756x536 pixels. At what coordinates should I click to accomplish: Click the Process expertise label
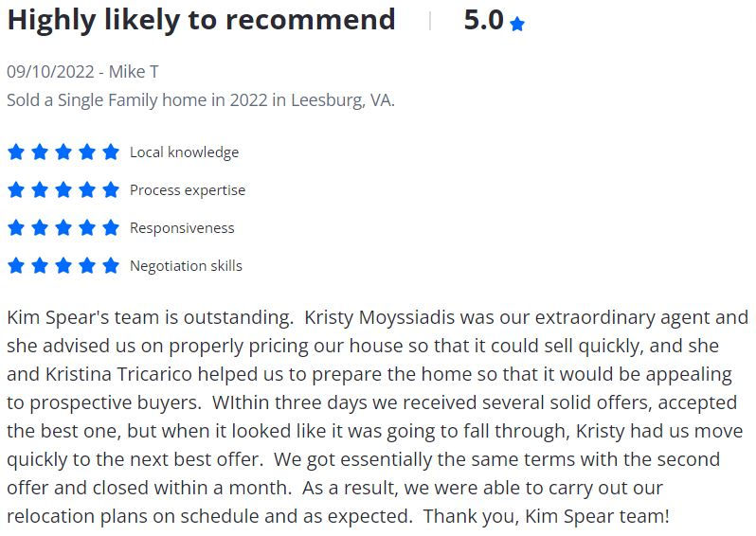point(188,190)
